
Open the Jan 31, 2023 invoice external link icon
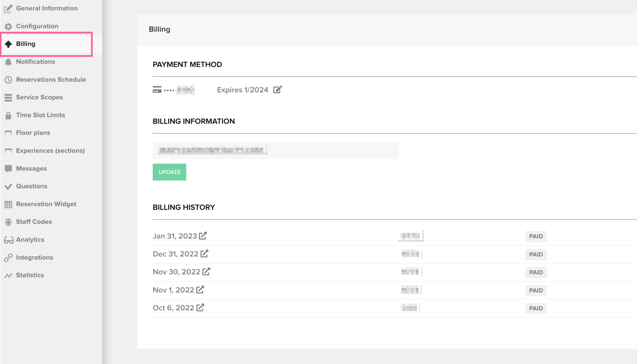pos(203,236)
